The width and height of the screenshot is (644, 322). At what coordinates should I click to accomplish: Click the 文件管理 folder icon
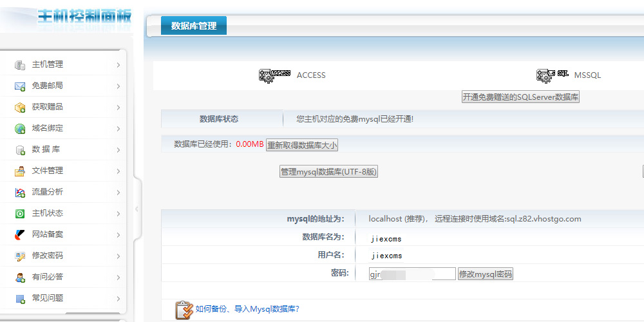[x=20, y=171]
